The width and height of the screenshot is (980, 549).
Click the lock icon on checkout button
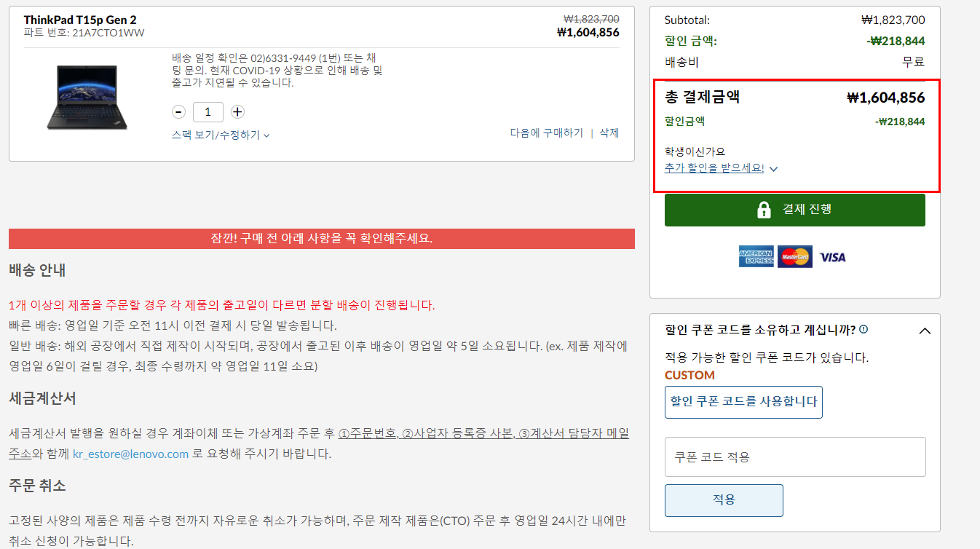tap(764, 210)
